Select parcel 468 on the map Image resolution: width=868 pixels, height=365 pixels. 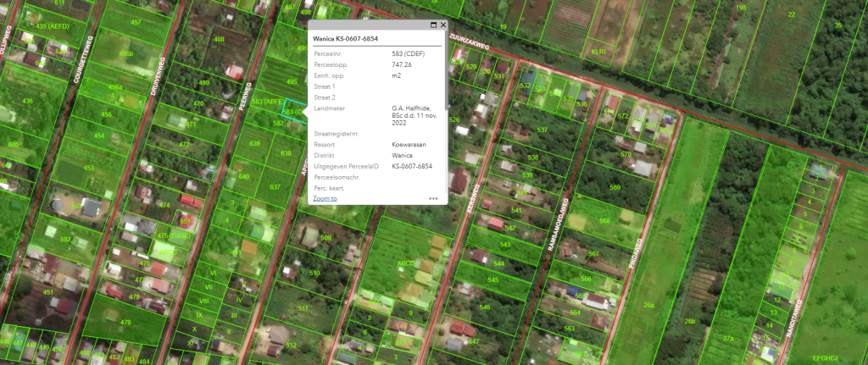click(219, 40)
